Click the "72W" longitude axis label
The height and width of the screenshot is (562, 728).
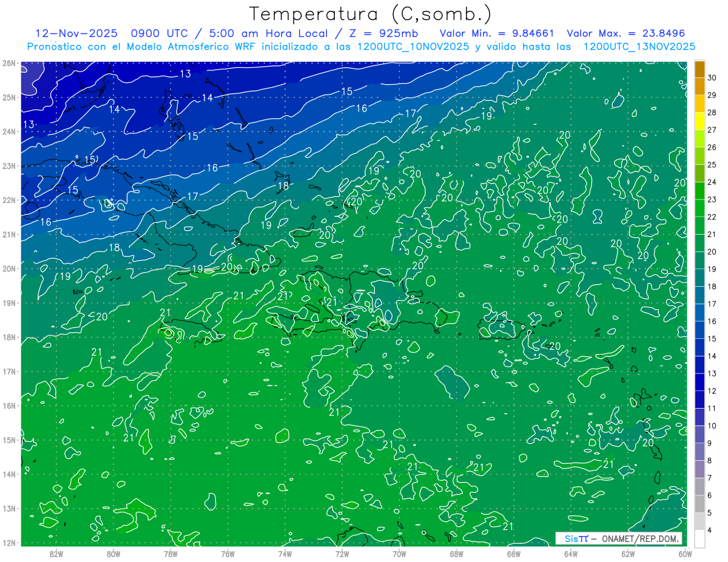click(342, 553)
